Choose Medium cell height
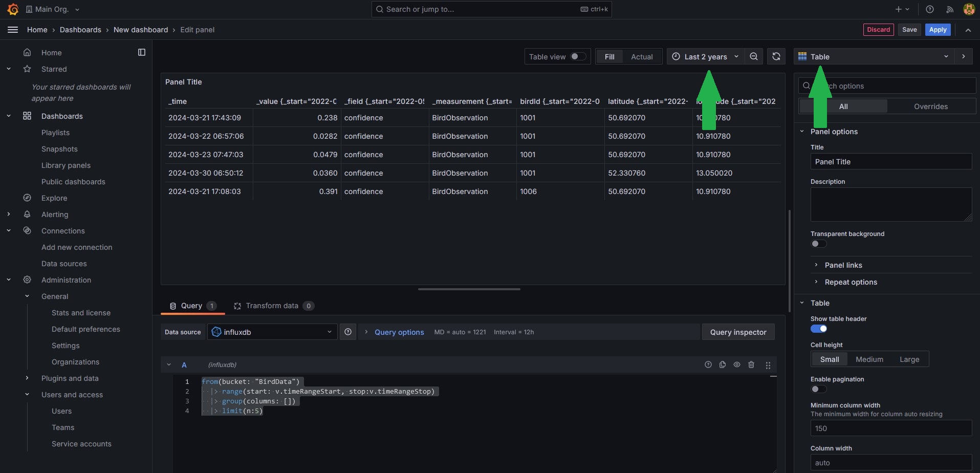 tap(869, 359)
